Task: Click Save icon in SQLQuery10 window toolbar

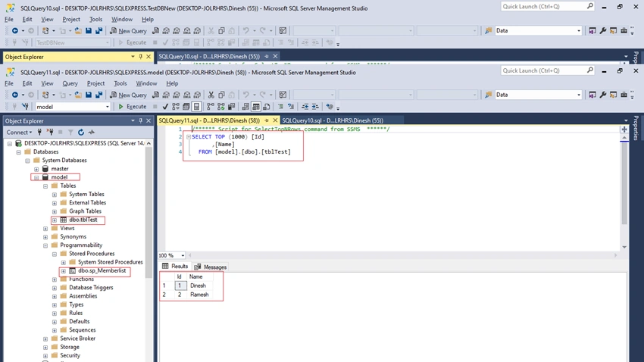Action: [89, 31]
